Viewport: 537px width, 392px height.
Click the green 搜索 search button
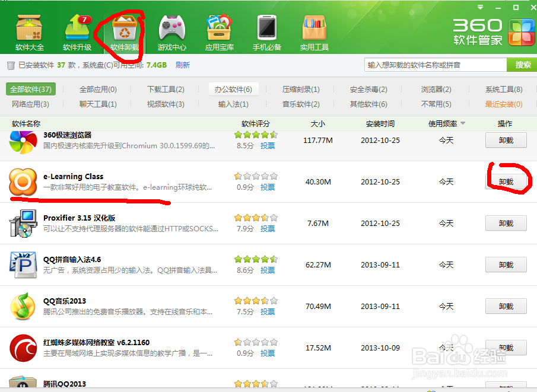(x=523, y=65)
